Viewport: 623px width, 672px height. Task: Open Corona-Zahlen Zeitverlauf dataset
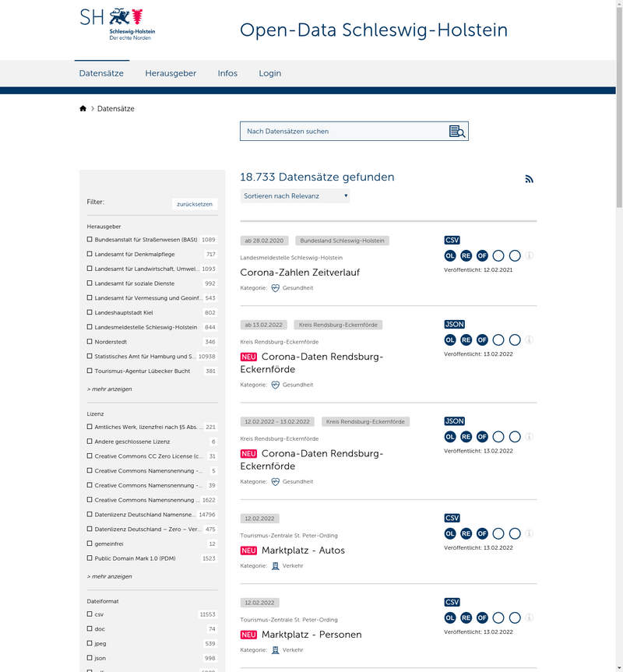pyautogui.click(x=300, y=272)
